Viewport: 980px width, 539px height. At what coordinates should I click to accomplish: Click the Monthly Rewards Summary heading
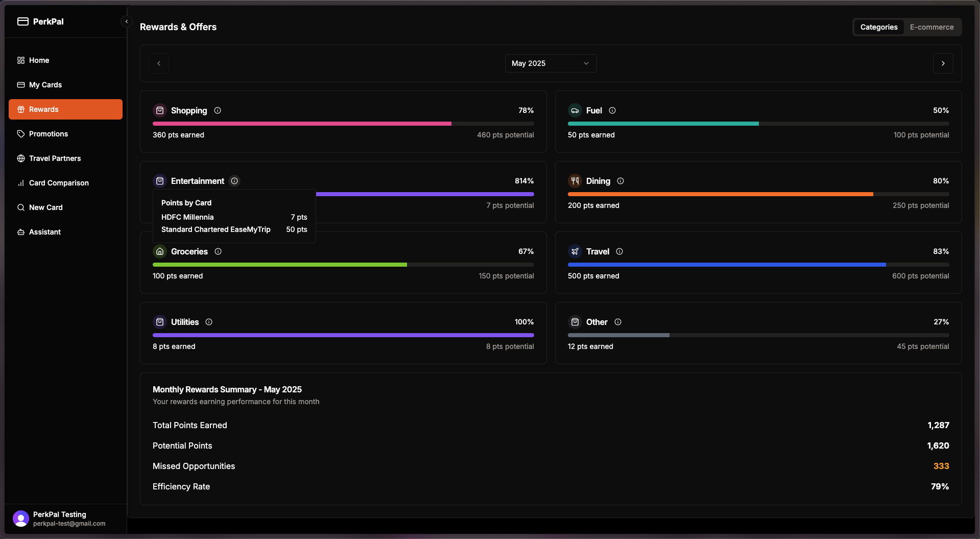[x=227, y=389]
